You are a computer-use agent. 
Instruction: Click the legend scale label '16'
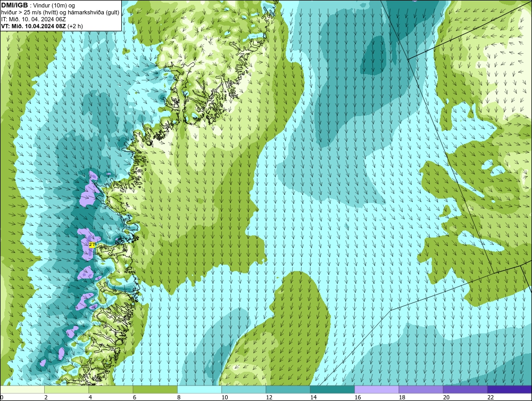click(x=358, y=398)
